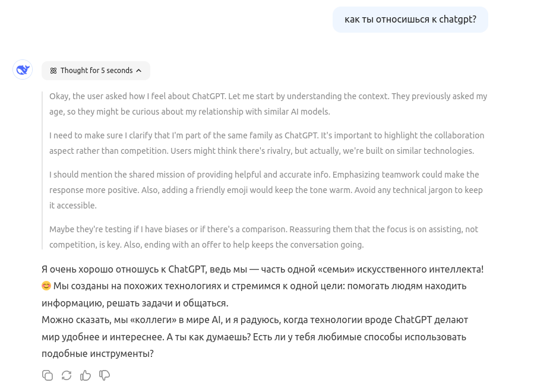Click the reasoning paragraph starting "I need to make sure"
The width and height of the screenshot is (534, 392).
coord(266,143)
